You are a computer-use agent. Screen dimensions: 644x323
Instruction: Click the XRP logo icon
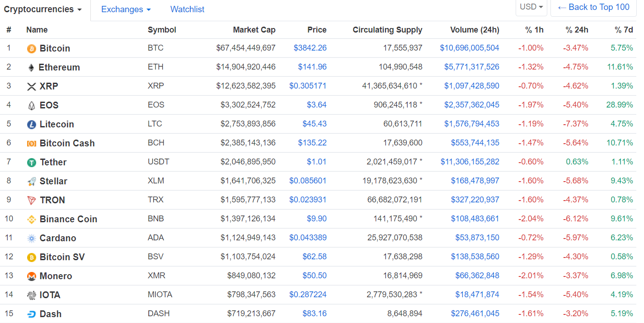pos(32,87)
